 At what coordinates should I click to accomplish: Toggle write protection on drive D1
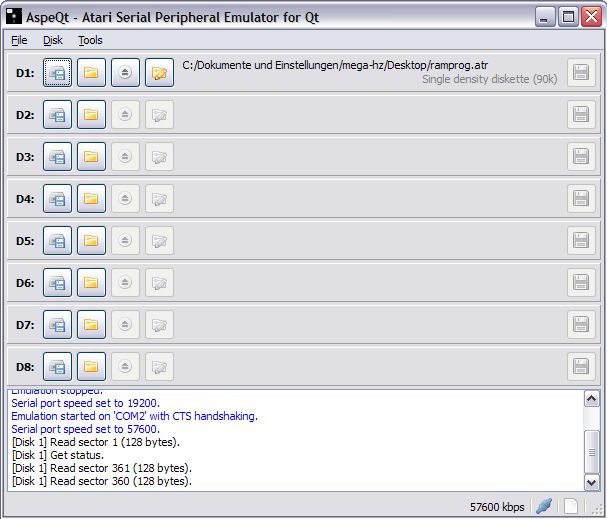coord(159,73)
